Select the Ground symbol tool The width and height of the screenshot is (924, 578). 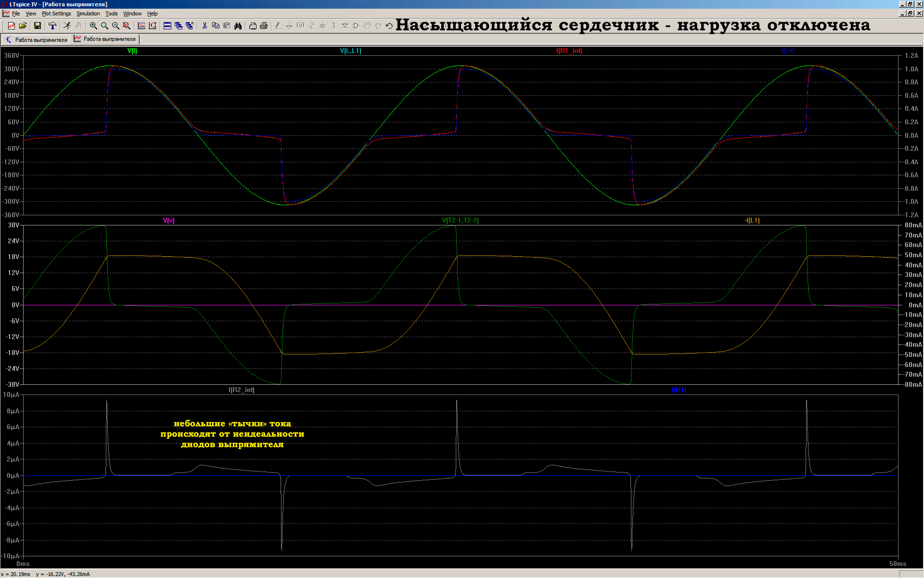point(290,26)
